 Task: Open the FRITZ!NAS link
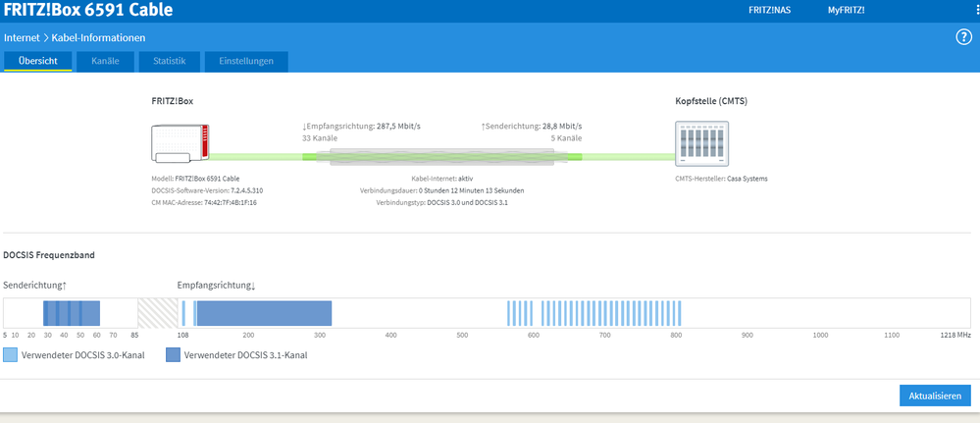click(772, 11)
